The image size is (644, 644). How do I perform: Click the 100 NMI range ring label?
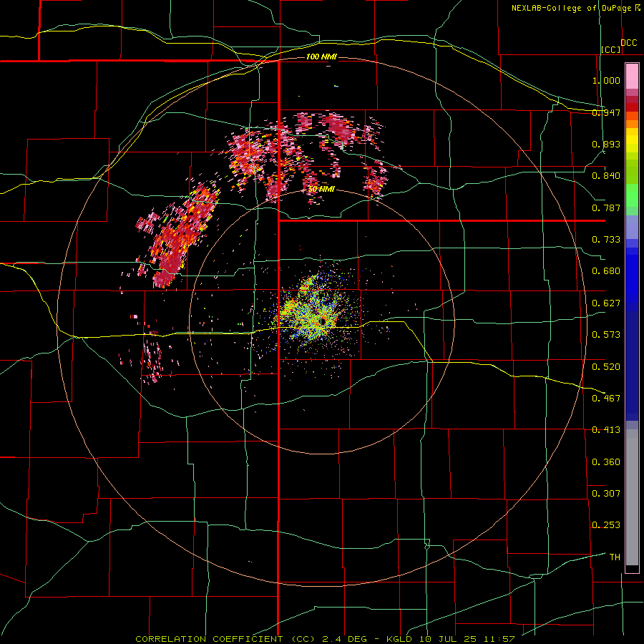pos(321,57)
